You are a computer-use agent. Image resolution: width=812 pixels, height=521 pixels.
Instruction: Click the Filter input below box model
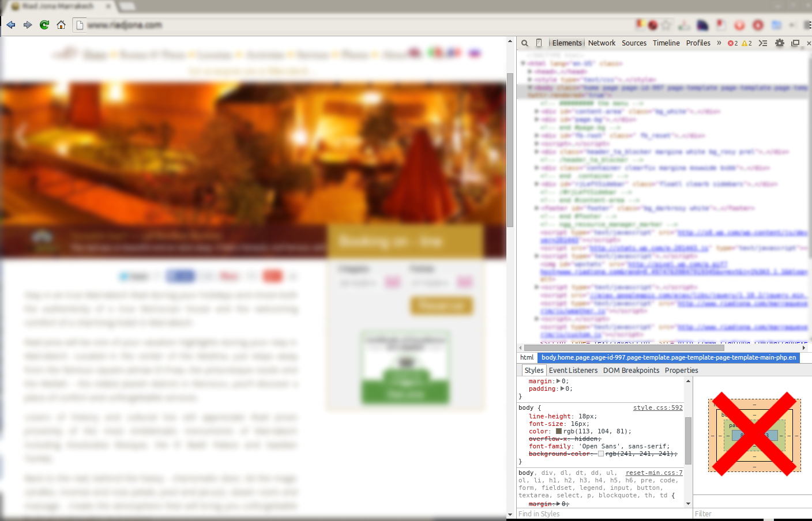tap(753, 514)
